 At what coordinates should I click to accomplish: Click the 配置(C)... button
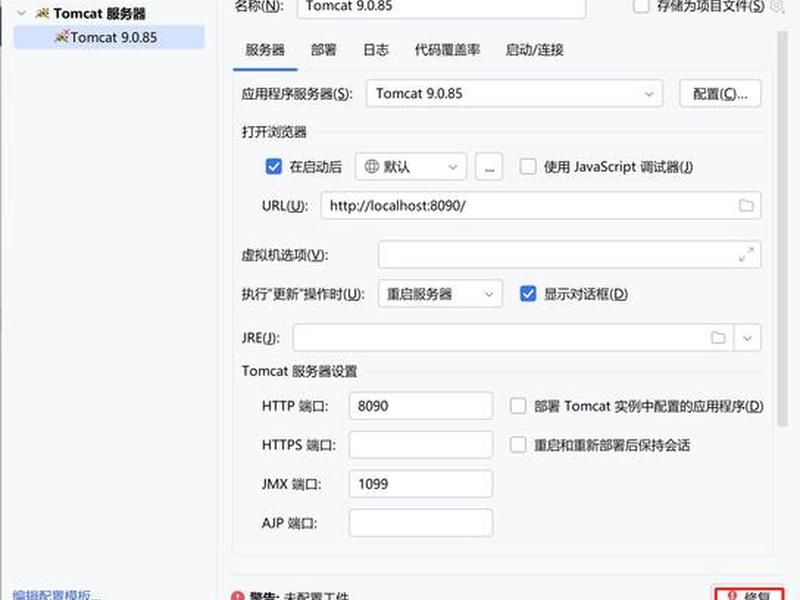(720, 93)
